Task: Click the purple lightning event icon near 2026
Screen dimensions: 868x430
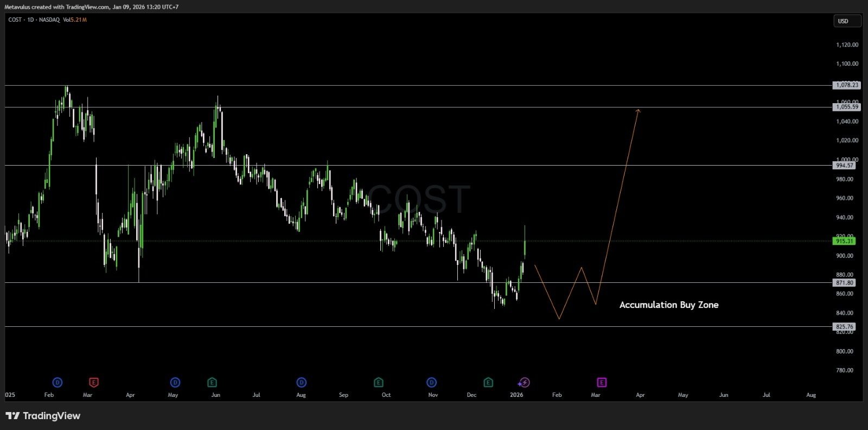Action: tap(524, 382)
